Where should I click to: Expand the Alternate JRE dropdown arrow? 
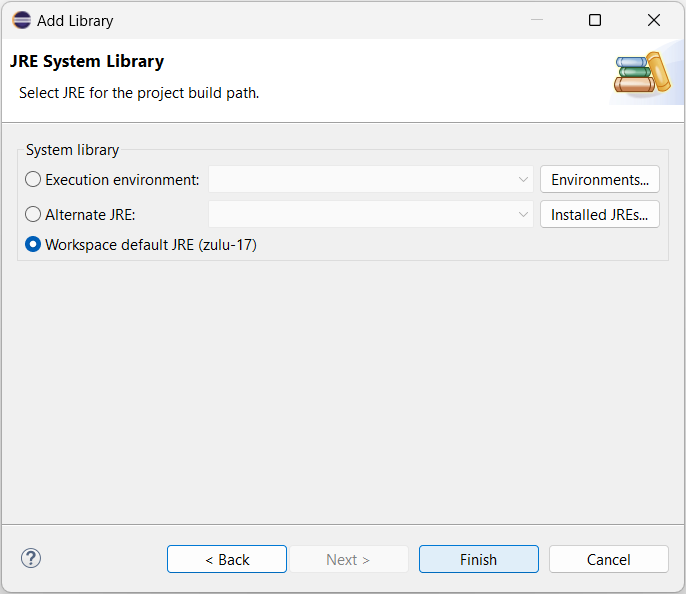click(523, 214)
